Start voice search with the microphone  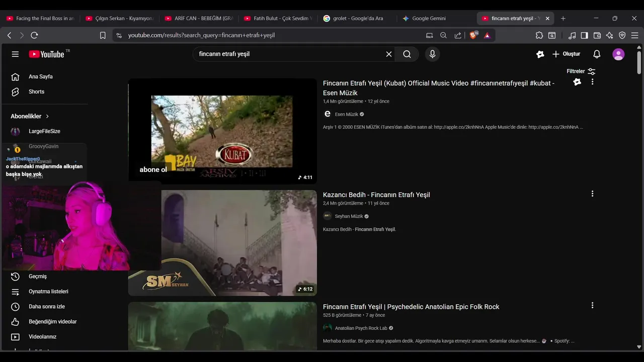[432, 54]
